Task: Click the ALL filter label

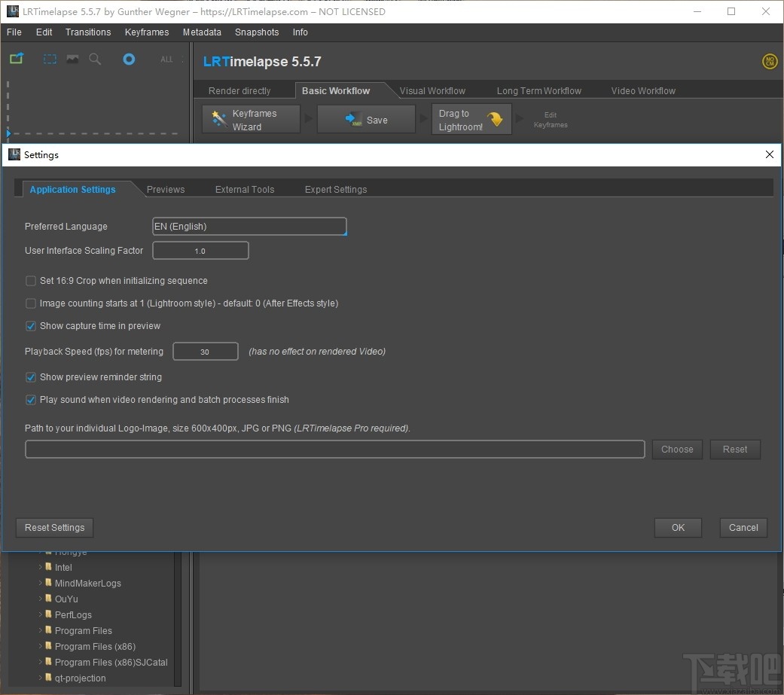Action: pyautogui.click(x=166, y=59)
